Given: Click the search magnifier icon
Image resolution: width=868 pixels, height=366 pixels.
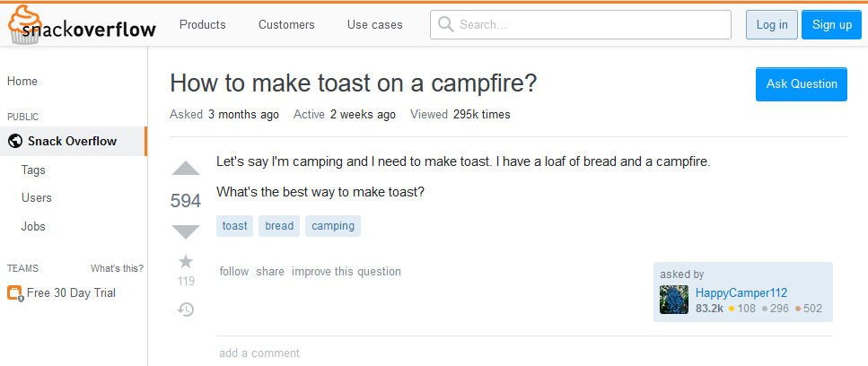Looking at the screenshot, I should 445,24.
